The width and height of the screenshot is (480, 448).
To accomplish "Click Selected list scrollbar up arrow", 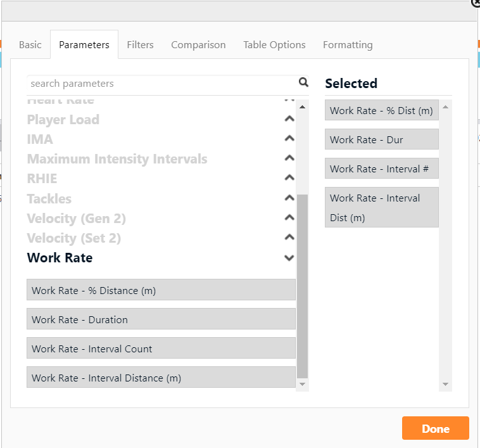I will [x=445, y=107].
